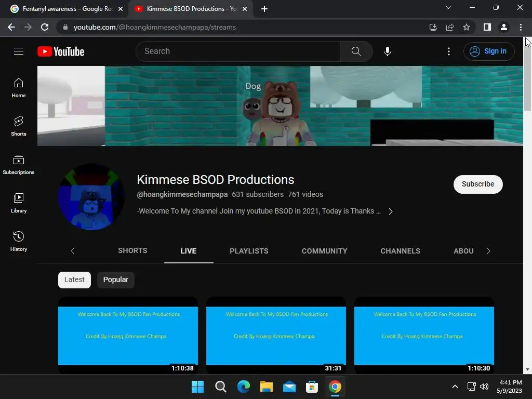Click the magnifier search button
Viewport: 532px width, 399px height.
click(356, 51)
